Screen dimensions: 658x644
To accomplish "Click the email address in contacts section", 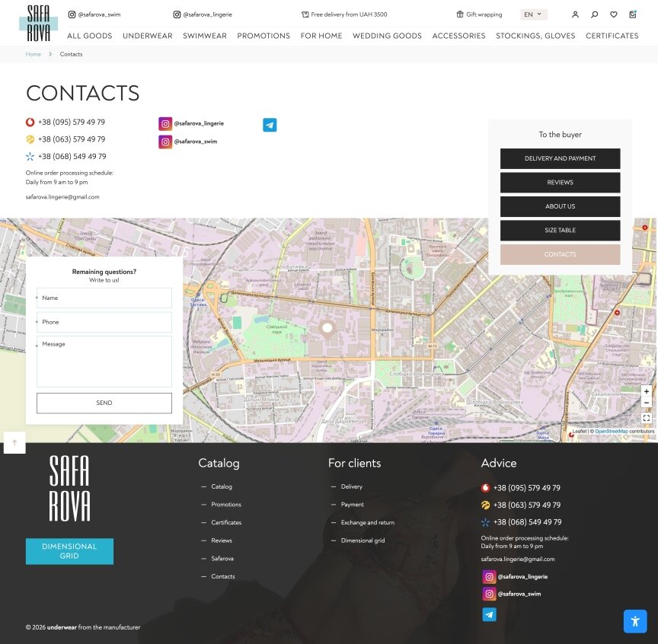I will [62, 197].
